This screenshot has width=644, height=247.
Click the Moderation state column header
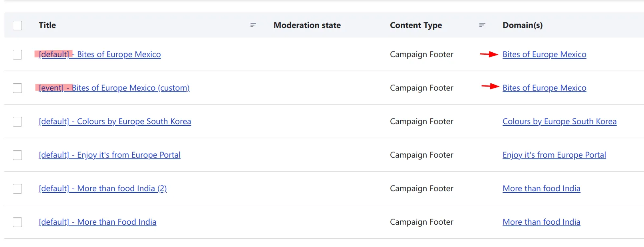[307, 25]
